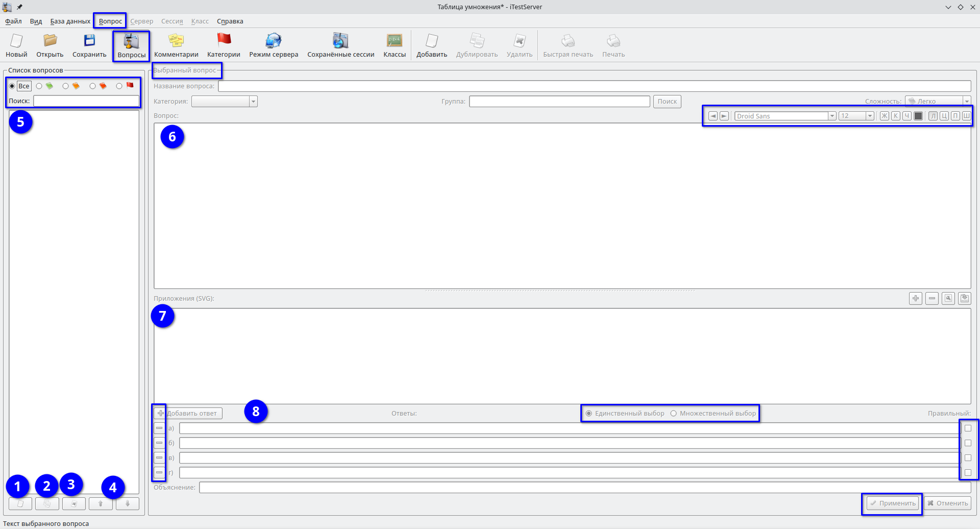The width and height of the screenshot is (980, 529).
Task: Click the Добавить ответ button
Action: coord(188,414)
